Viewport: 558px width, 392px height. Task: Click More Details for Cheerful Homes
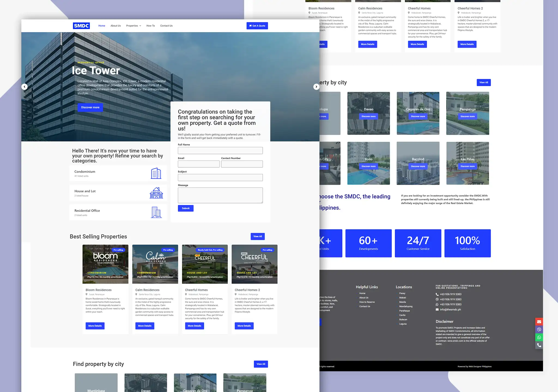coord(195,326)
